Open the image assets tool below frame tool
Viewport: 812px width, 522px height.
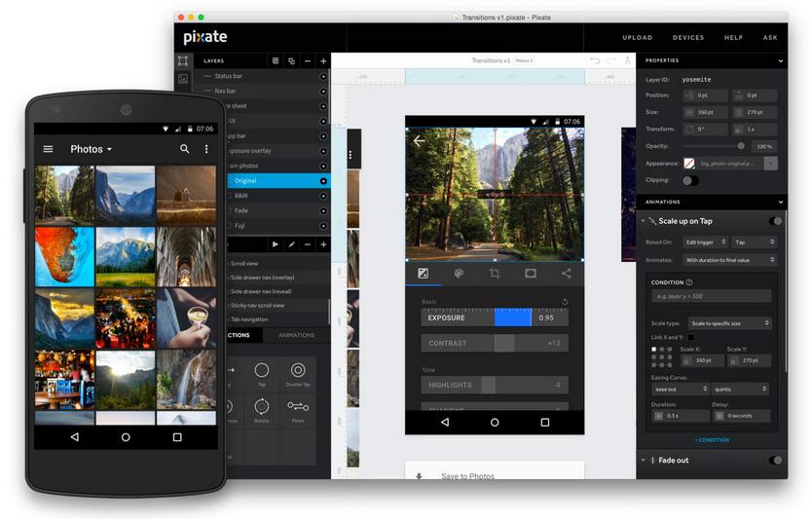click(183, 79)
